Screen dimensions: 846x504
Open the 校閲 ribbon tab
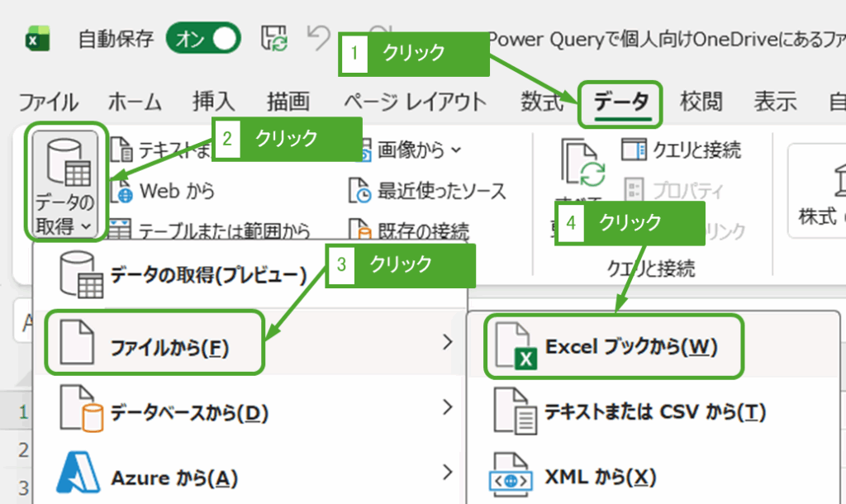[699, 102]
